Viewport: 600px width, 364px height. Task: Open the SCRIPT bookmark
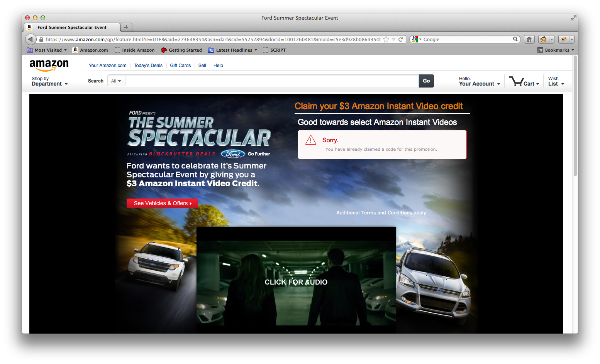pos(274,50)
